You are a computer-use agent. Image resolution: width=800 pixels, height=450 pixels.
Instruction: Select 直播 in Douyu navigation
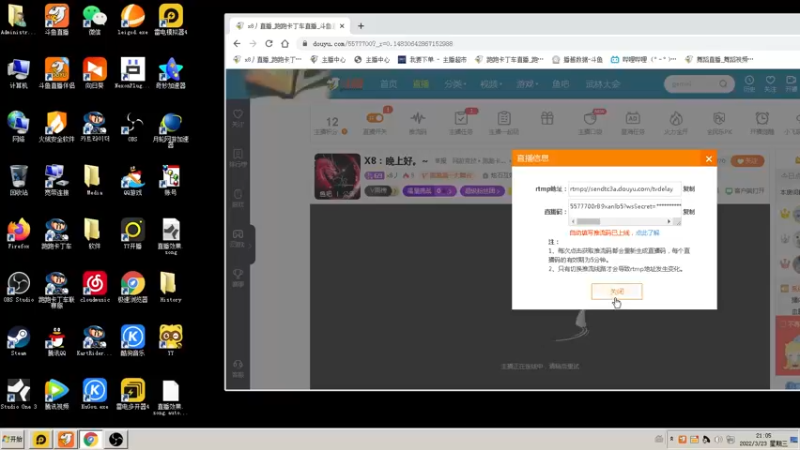coord(421,84)
